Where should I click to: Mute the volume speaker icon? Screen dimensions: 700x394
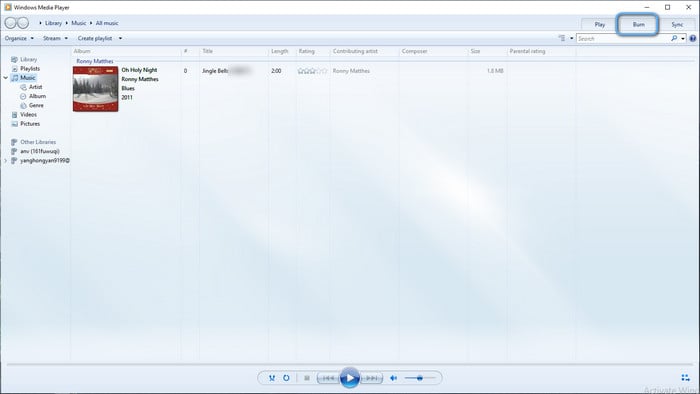click(393, 378)
